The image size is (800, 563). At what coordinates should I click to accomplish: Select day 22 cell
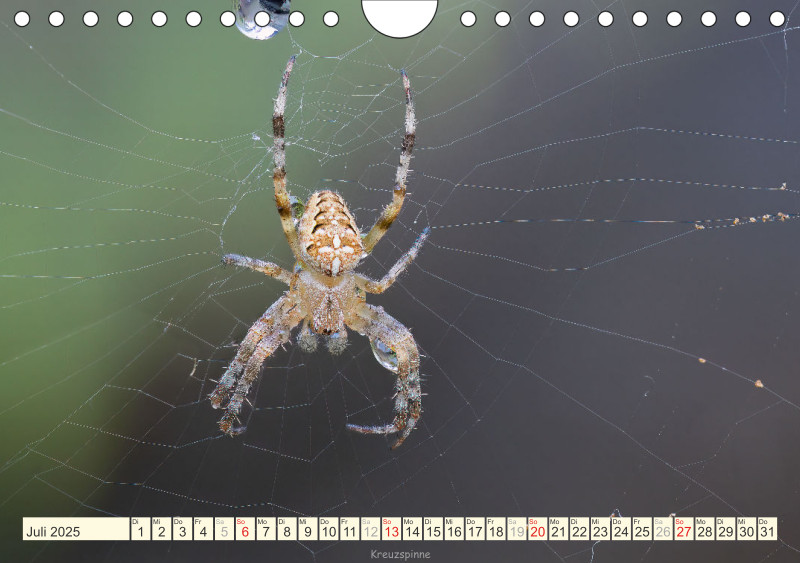point(580,529)
